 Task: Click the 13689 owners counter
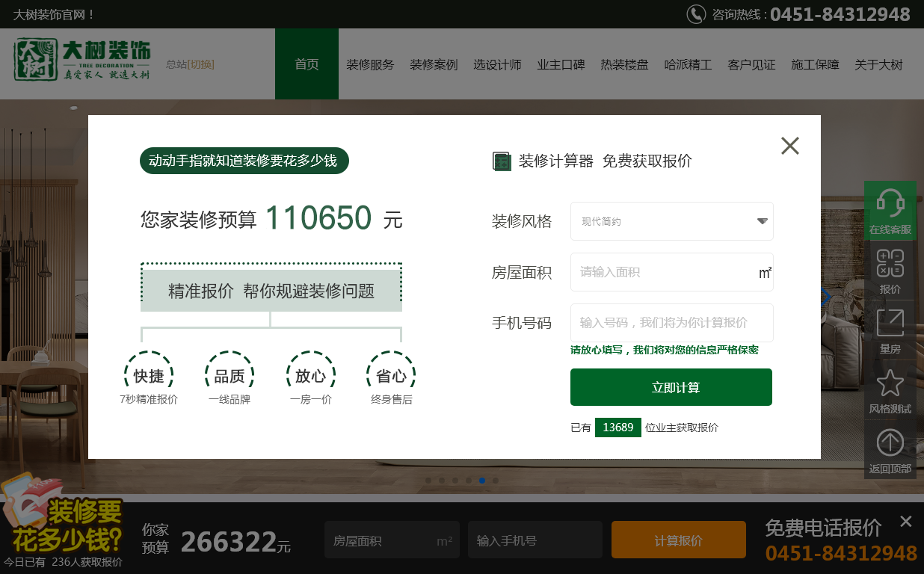click(618, 428)
